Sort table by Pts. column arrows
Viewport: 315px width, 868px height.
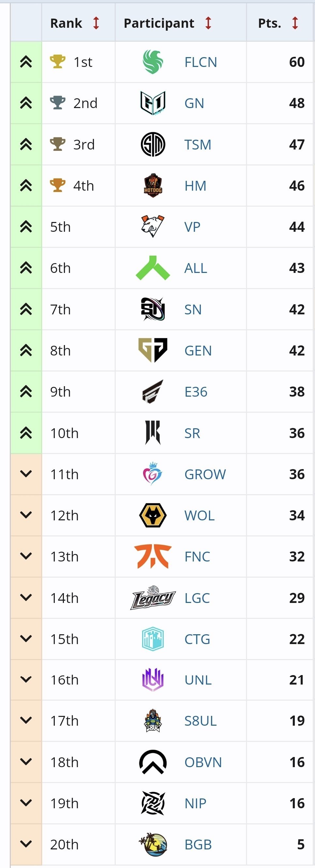(x=295, y=23)
